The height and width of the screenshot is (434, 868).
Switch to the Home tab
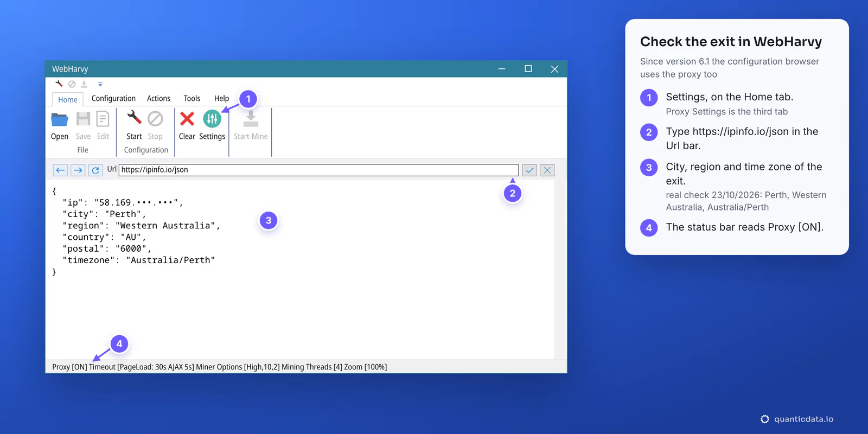68,99
